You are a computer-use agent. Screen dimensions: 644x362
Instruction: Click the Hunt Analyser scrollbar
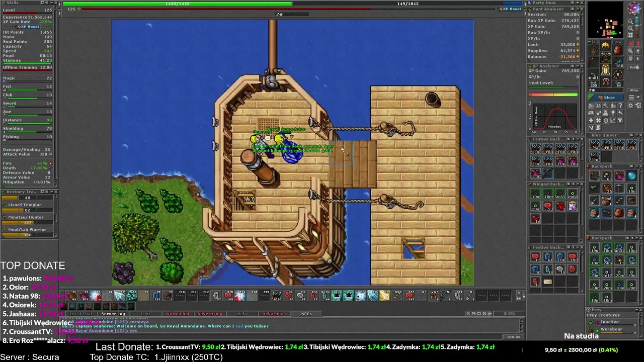click(x=582, y=37)
